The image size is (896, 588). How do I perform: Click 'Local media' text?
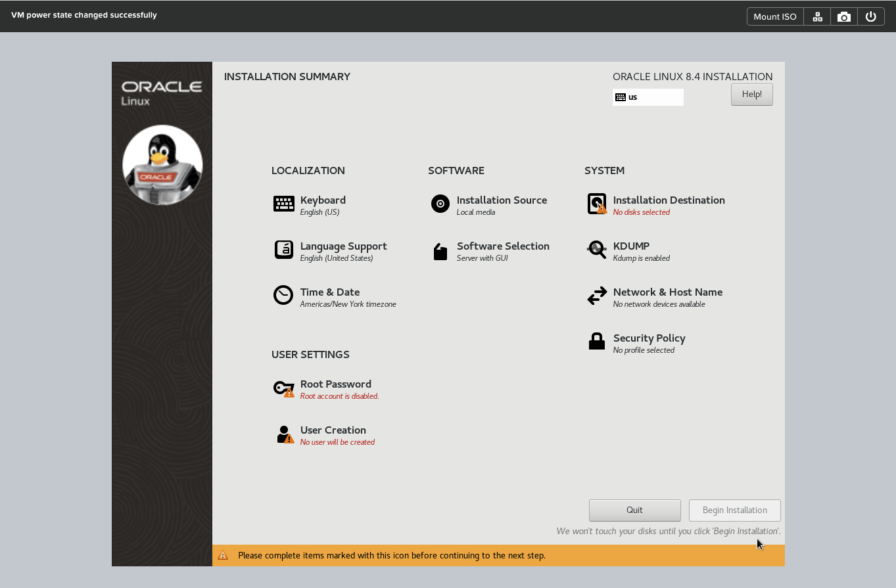[476, 212]
